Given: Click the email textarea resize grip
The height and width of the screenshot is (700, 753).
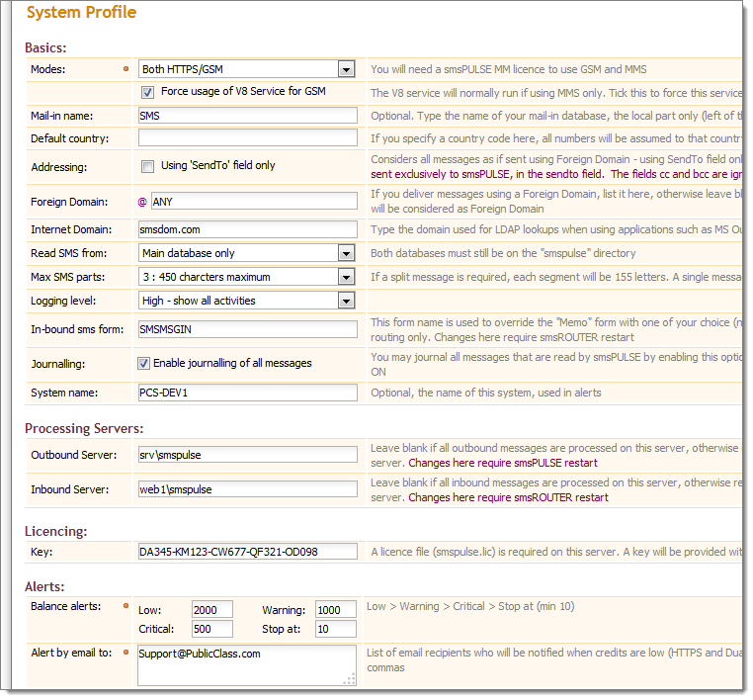Looking at the screenshot, I should click(x=350, y=679).
